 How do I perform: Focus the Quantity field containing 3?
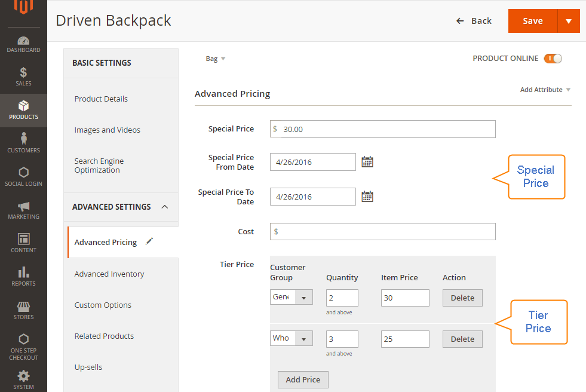342,339
